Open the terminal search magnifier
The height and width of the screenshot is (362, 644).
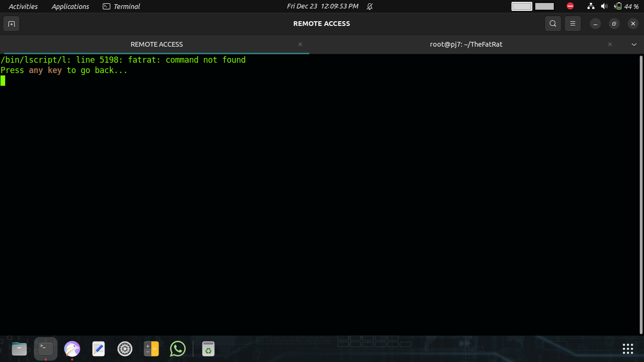click(553, 23)
